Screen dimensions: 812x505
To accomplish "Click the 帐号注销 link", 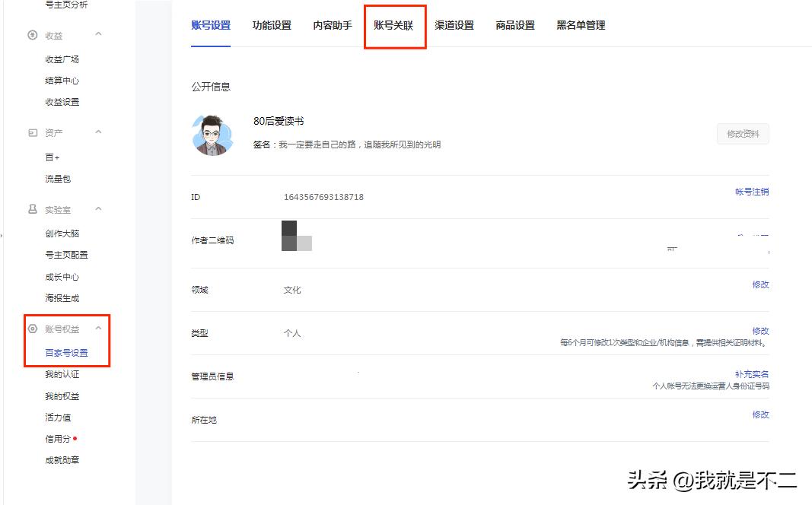I will [752, 192].
